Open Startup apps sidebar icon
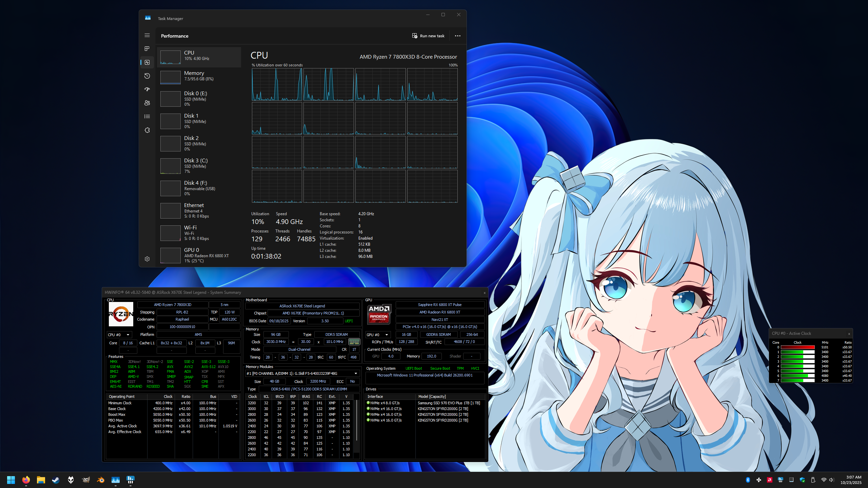Screen dimensions: 868x488 tap(147, 89)
